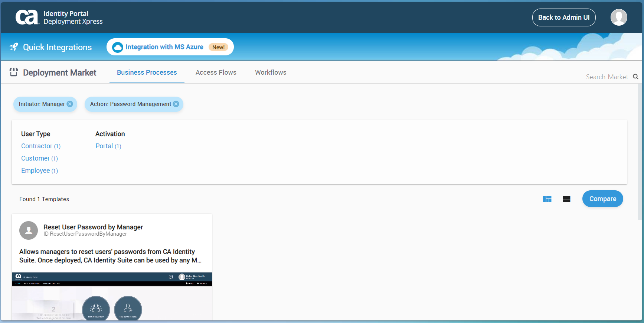Open the user profile avatar menu

click(619, 17)
